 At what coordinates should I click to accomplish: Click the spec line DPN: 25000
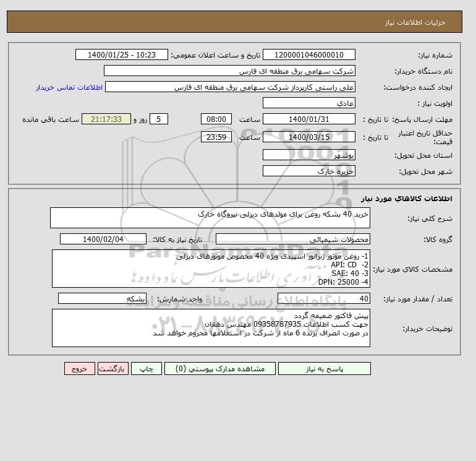tap(343, 282)
